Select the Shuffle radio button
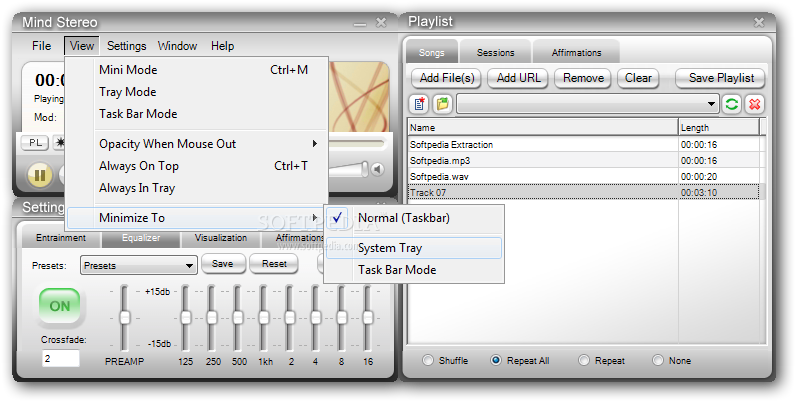 pos(428,360)
